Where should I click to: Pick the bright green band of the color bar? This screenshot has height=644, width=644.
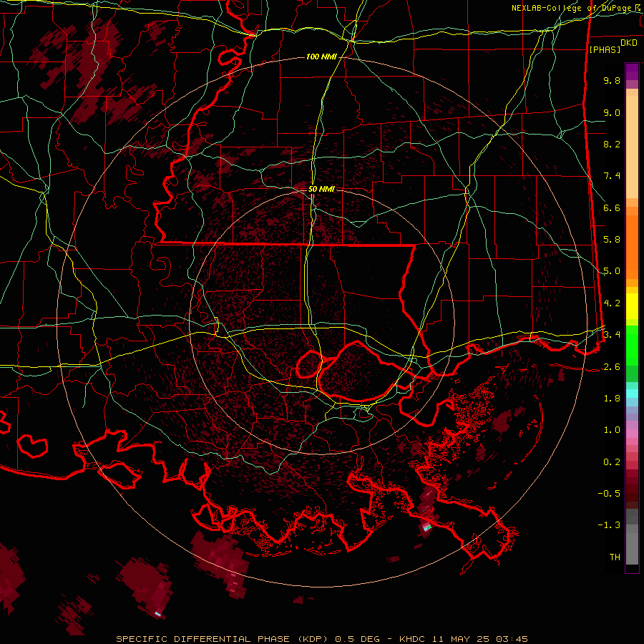pyautogui.click(x=632, y=345)
